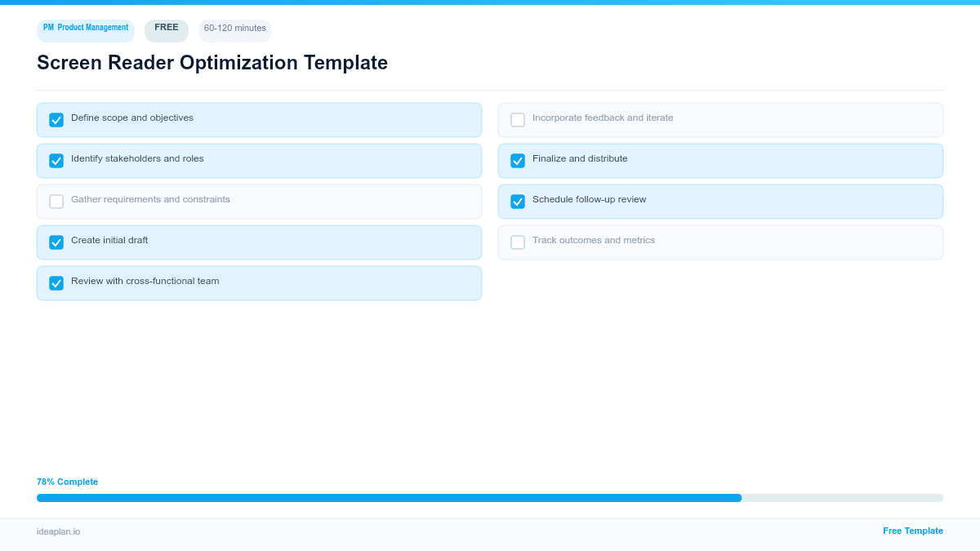Viewport: 980px width, 551px height.
Task: Uncheck 'Review with cross-functional team'
Action: pos(56,282)
